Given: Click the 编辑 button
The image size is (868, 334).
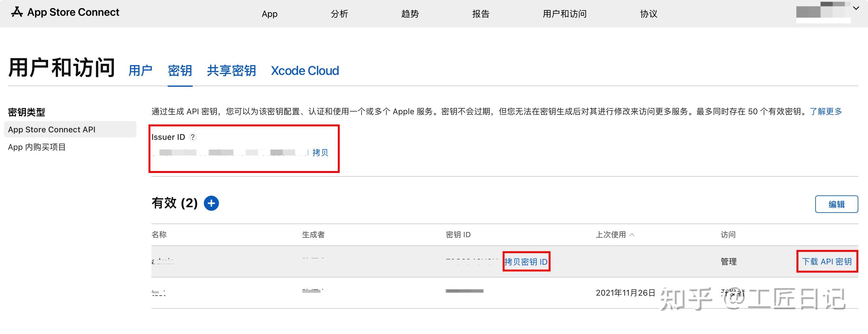Looking at the screenshot, I should (837, 204).
